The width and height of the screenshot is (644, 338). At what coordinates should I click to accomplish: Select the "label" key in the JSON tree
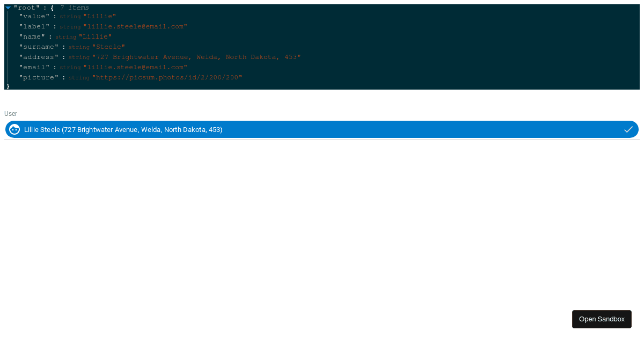point(34,26)
